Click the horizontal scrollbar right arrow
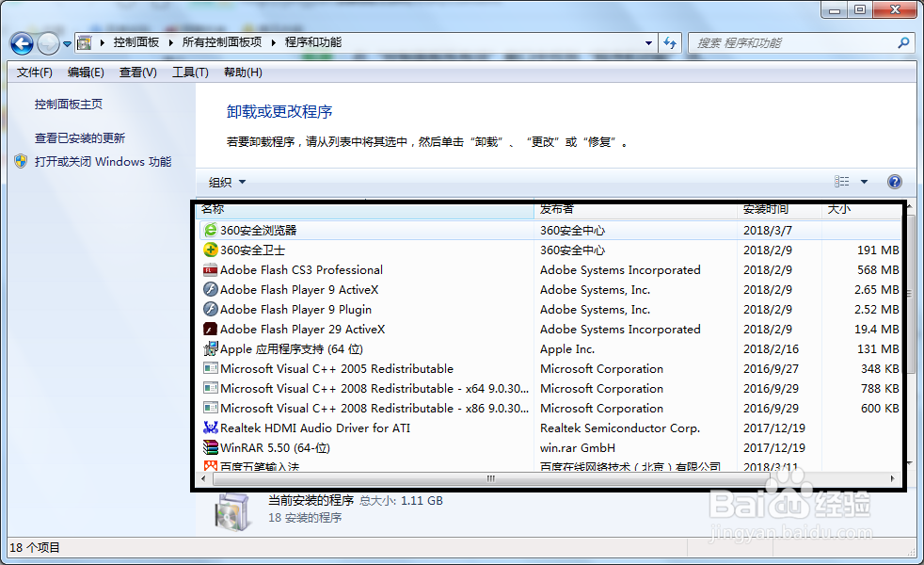The height and width of the screenshot is (565, 924). point(892,479)
